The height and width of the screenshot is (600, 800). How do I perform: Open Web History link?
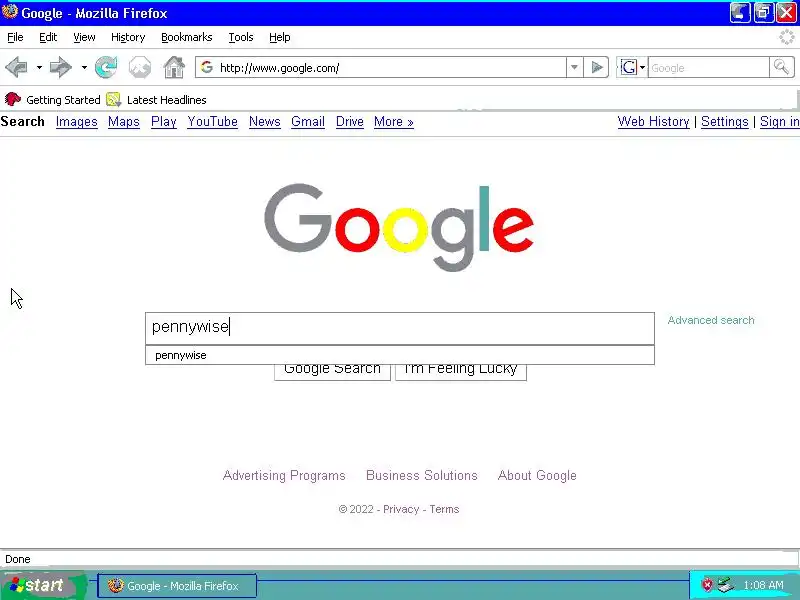click(x=654, y=121)
